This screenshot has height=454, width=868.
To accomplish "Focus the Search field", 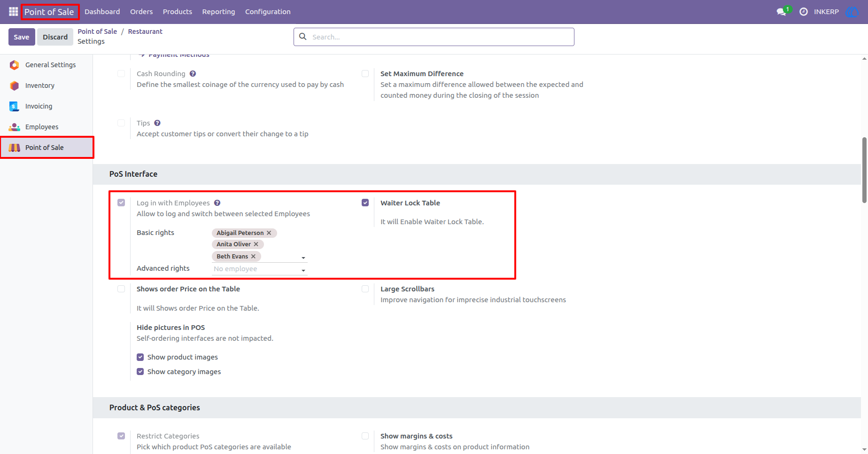I will coord(434,37).
